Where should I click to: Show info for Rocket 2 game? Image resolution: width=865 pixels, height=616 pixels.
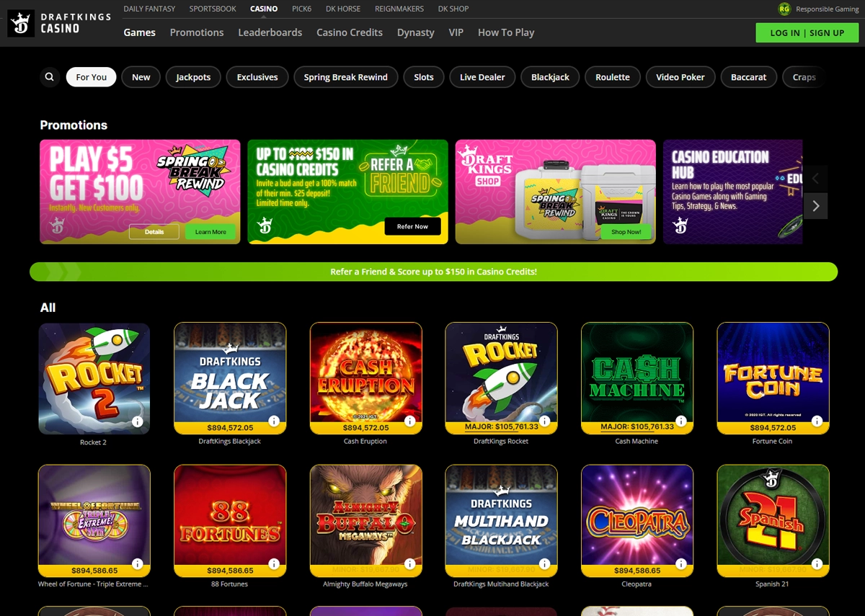[137, 421]
